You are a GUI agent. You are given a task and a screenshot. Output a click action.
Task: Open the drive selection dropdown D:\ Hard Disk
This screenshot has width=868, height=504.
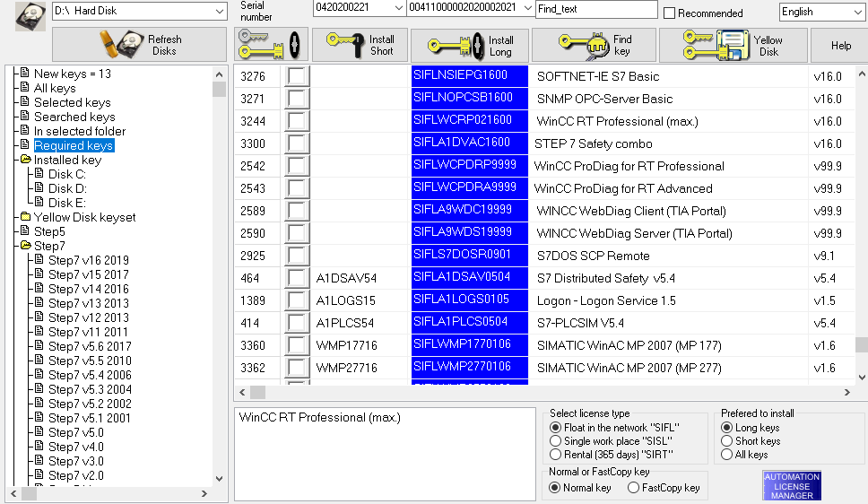[x=139, y=11]
